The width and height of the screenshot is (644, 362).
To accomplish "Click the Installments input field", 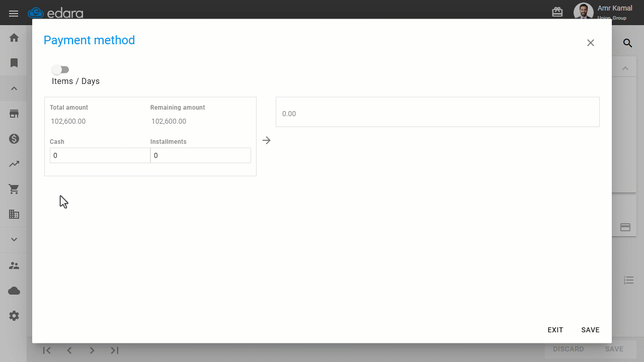I will tap(201, 155).
